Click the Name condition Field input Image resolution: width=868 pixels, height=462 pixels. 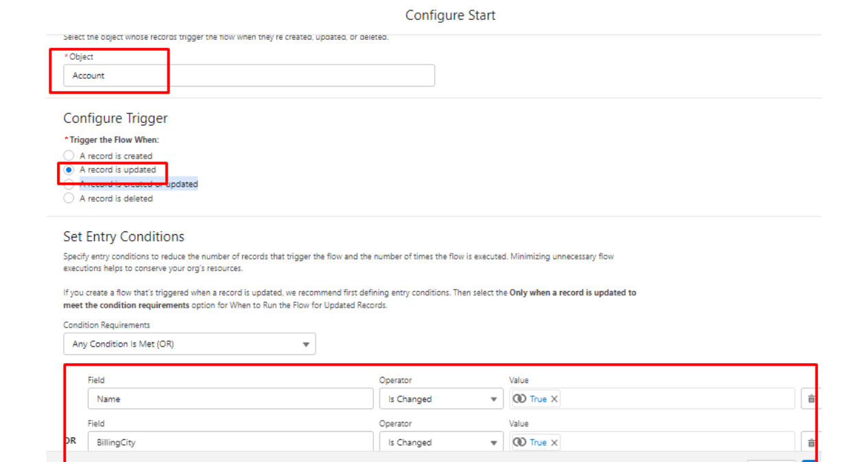click(231, 399)
